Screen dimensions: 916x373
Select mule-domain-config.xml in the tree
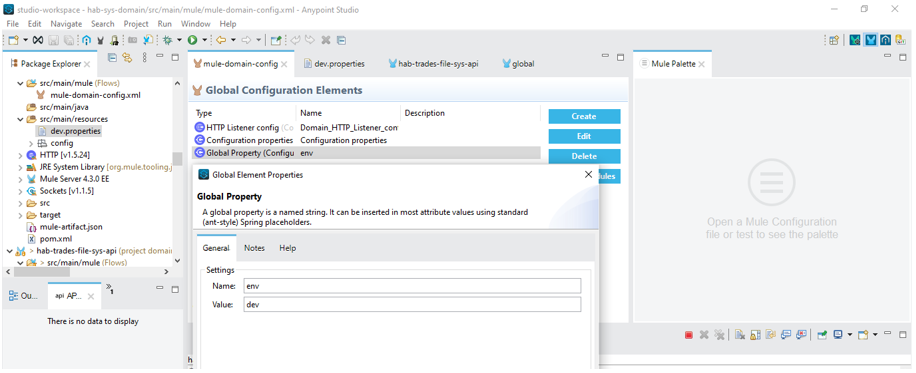coord(88,95)
